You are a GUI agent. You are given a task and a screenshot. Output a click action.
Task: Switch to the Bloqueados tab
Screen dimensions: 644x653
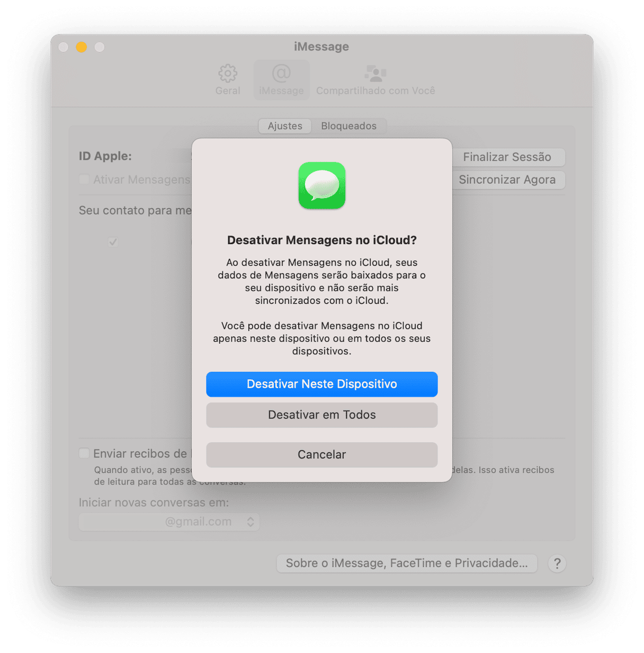[x=348, y=126]
